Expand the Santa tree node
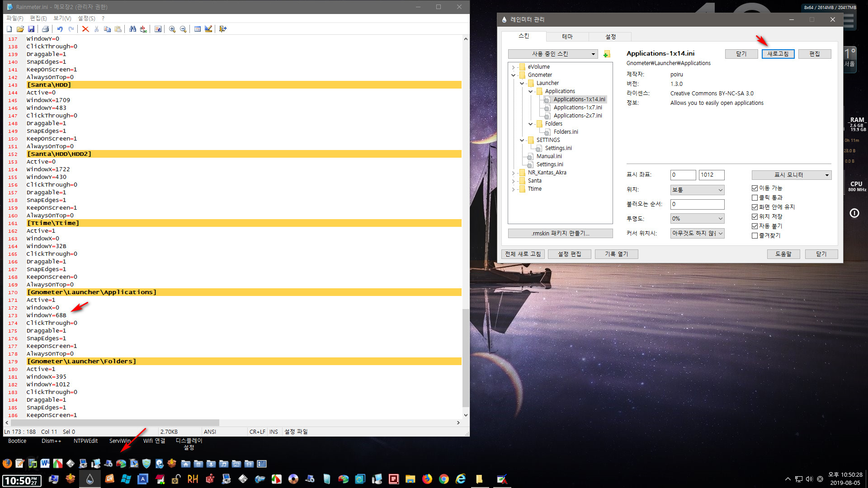The height and width of the screenshot is (488, 868). tap(513, 181)
